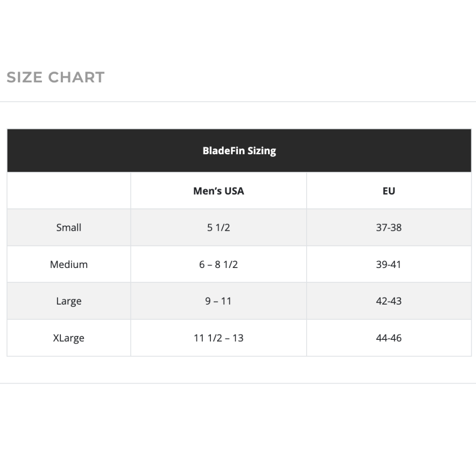Click the XLarge row label
476x476 pixels.
tap(69, 338)
